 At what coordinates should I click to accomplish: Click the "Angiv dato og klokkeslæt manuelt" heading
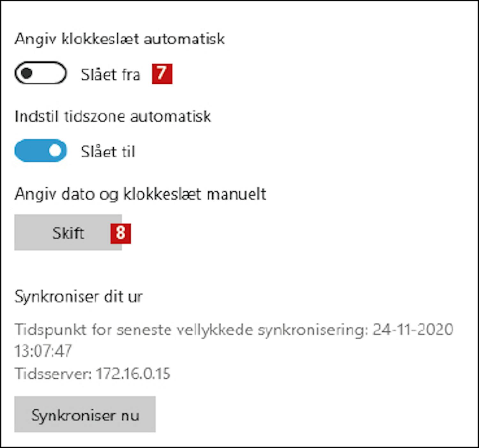click(140, 194)
